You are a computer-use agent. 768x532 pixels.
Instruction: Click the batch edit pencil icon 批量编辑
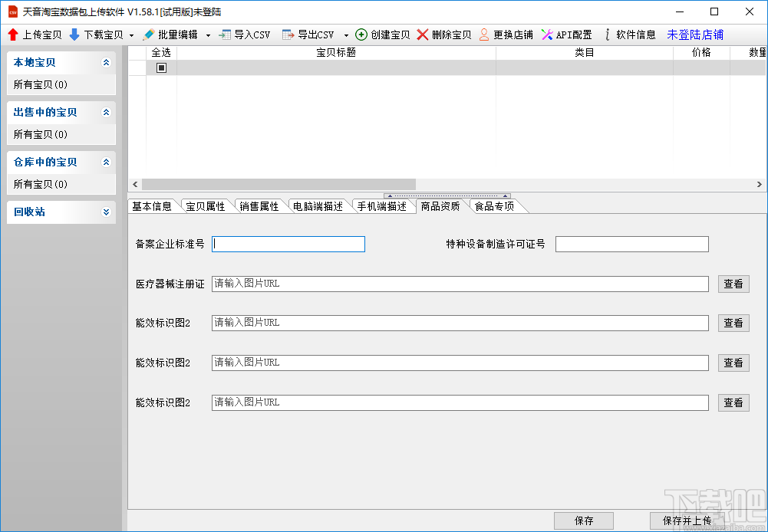pos(148,34)
